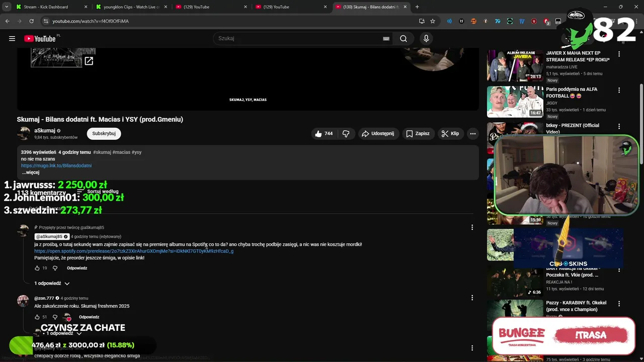Reply to the zon.777 comment
This screenshot has height=362, width=644.
coord(89,317)
